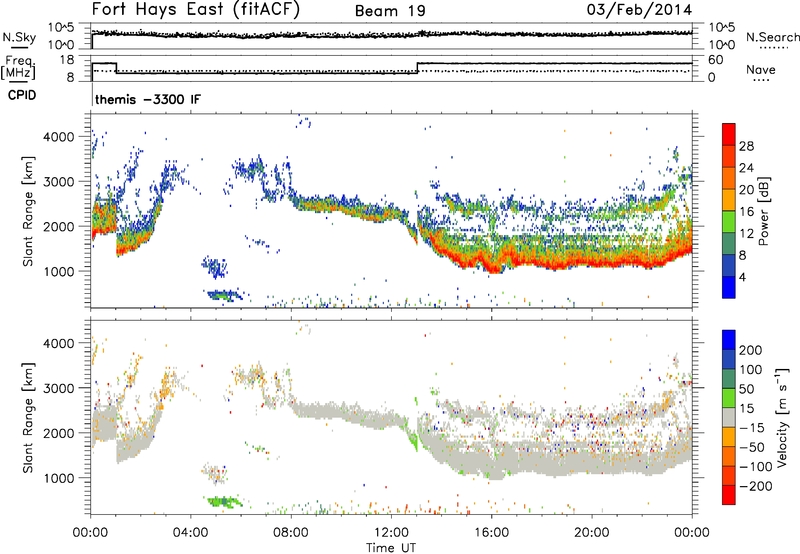The width and height of the screenshot is (800, 554).
Task: Click the left '10^5' noise axis tick
Action: (x=61, y=28)
